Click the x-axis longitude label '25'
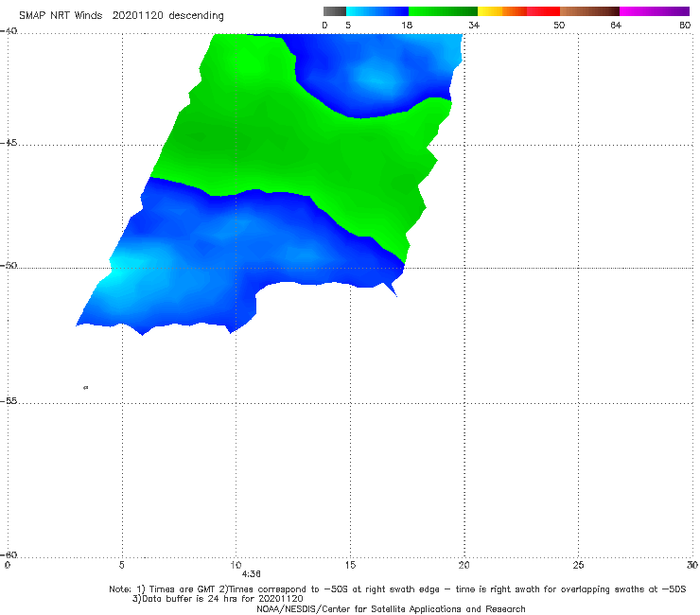This screenshot has width=700, height=615. click(578, 565)
